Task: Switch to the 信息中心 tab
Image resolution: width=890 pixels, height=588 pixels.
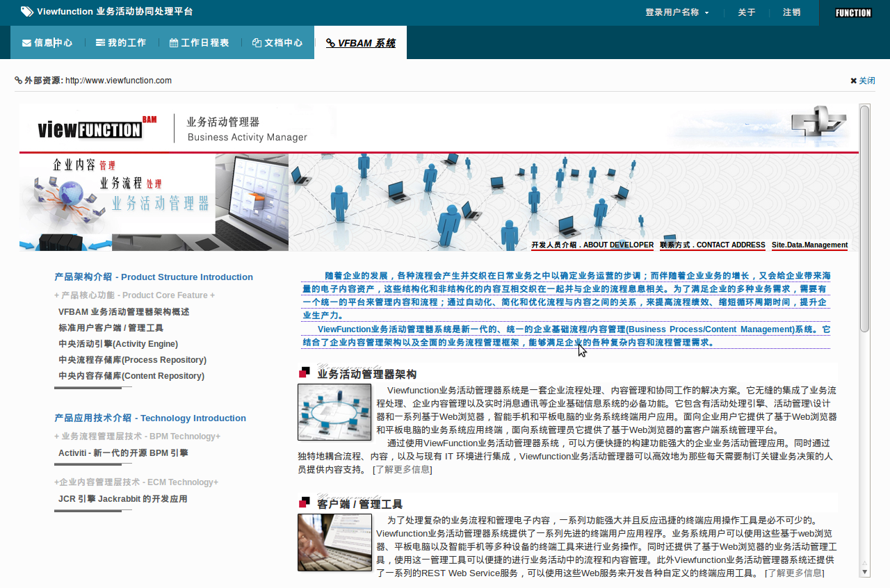Action: pyautogui.click(x=47, y=42)
